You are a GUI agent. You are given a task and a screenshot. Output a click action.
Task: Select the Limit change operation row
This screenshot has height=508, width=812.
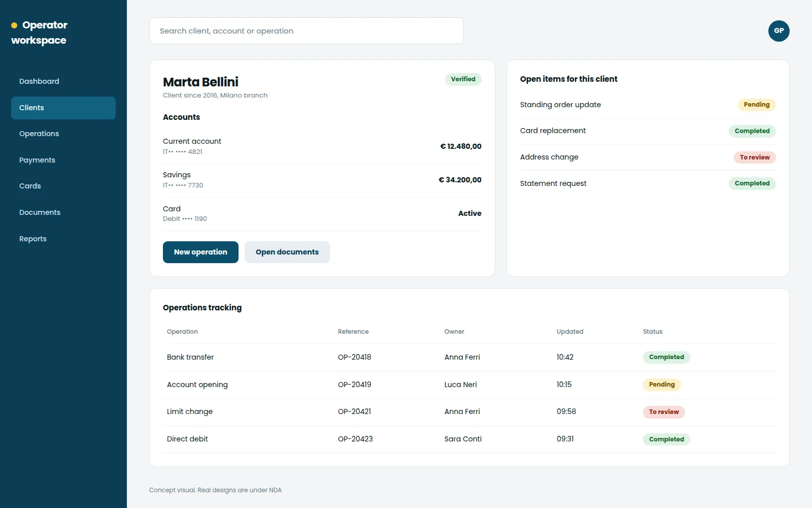point(469,412)
